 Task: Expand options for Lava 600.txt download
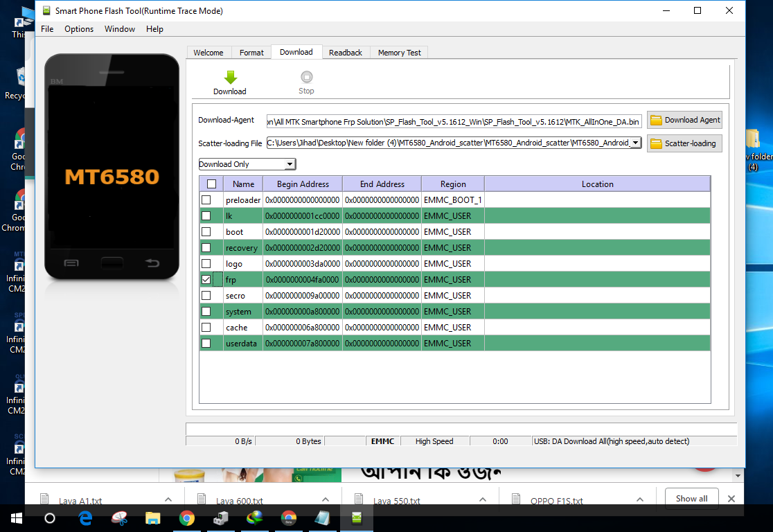[326, 499]
